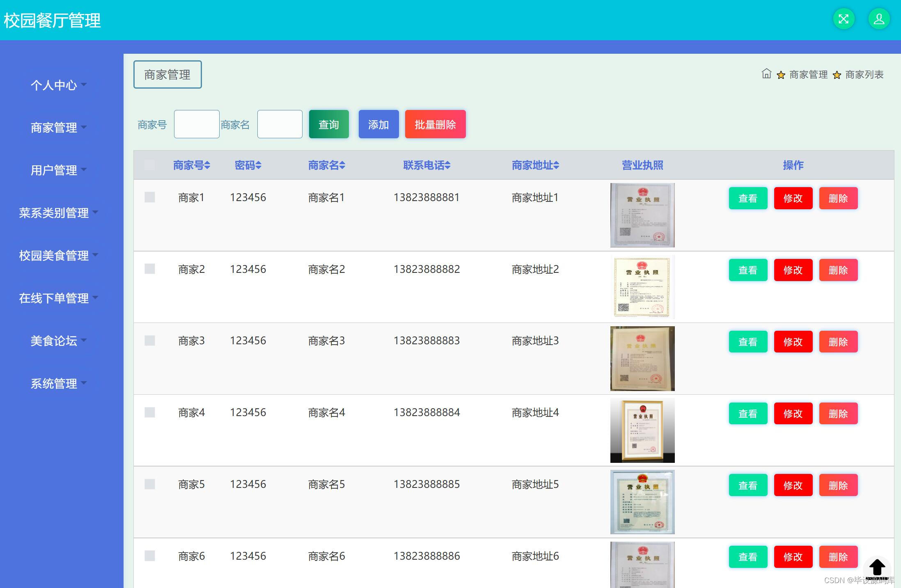Click the back-to-top arrow icon
The width and height of the screenshot is (901, 588).
(x=877, y=567)
